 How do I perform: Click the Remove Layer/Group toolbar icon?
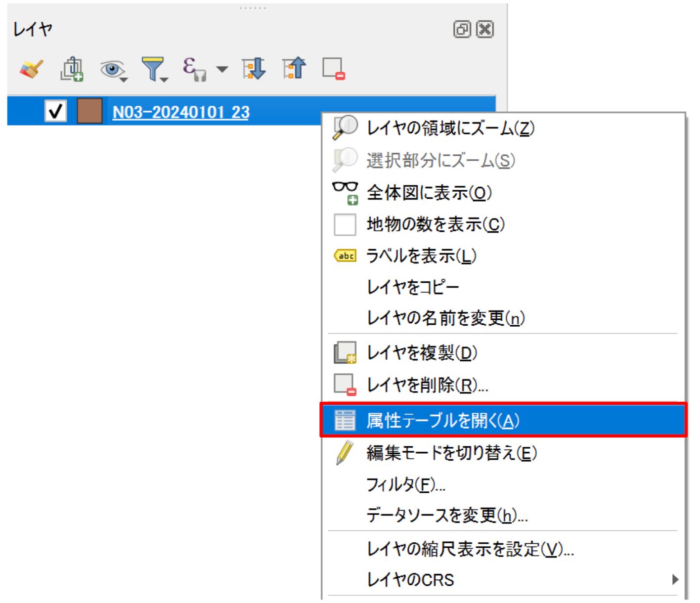click(334, 69)
